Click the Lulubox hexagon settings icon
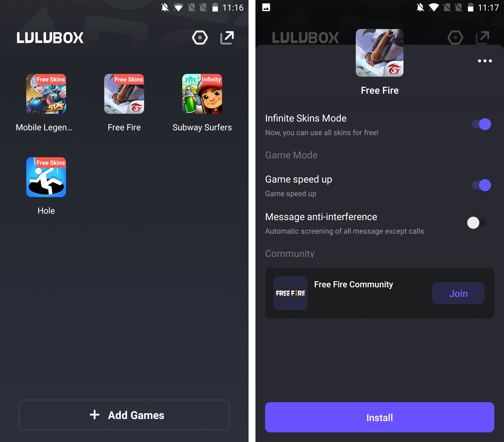The image size is (504, 442). pyautogui.click(x=200, y=38)
